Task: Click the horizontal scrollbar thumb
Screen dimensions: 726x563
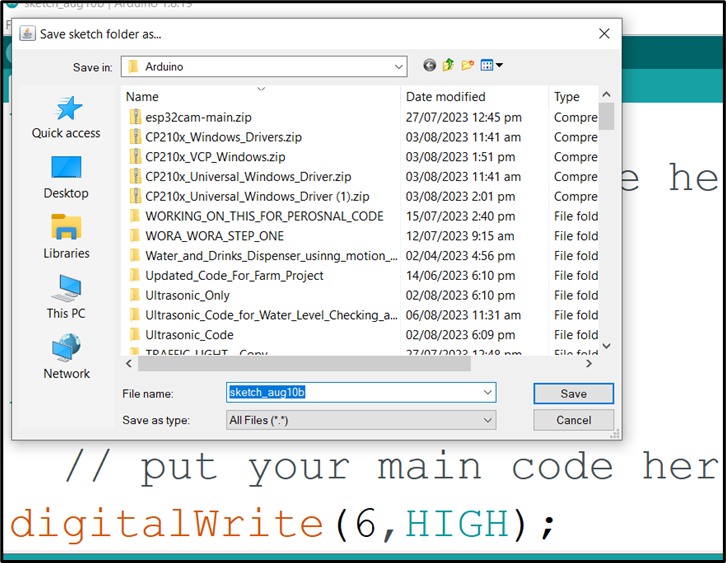Action: pos(304,364)
